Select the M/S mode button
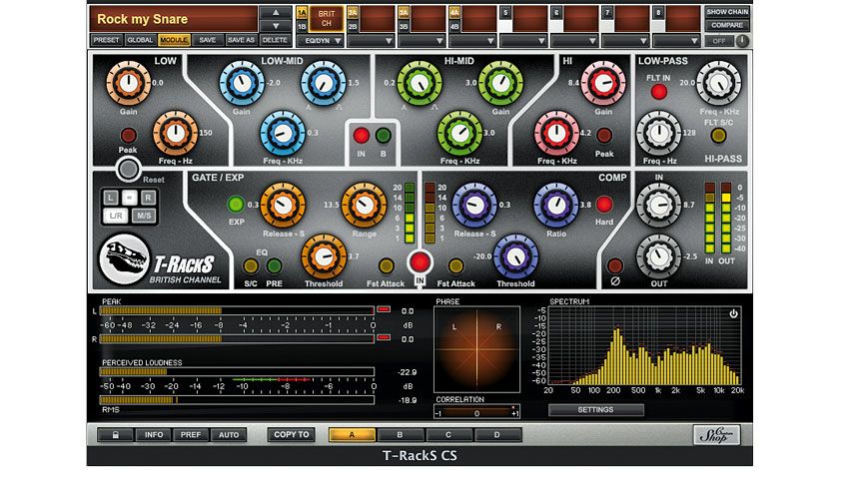The height and width of the screenshot is (504, 849). click(x=144, y=216)
